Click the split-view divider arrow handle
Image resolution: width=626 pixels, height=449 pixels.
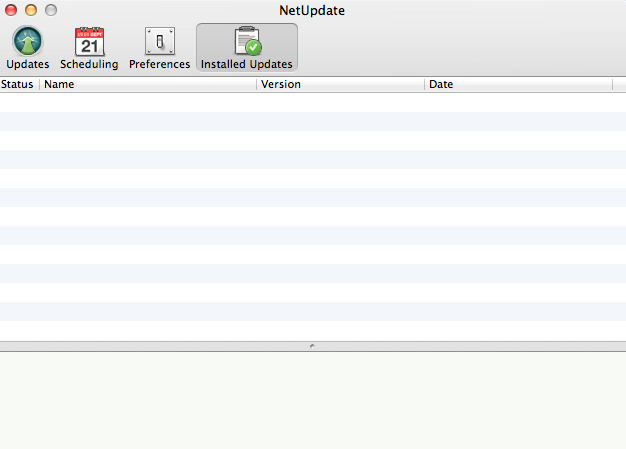312,346
